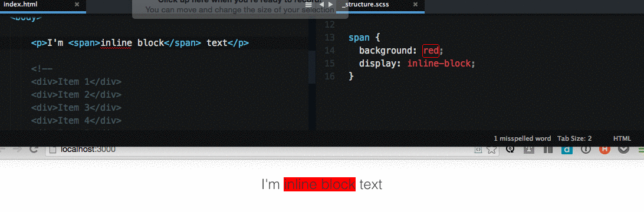Click the 'span' selector on line 13
644x212 pixels.
click(359, 38)
